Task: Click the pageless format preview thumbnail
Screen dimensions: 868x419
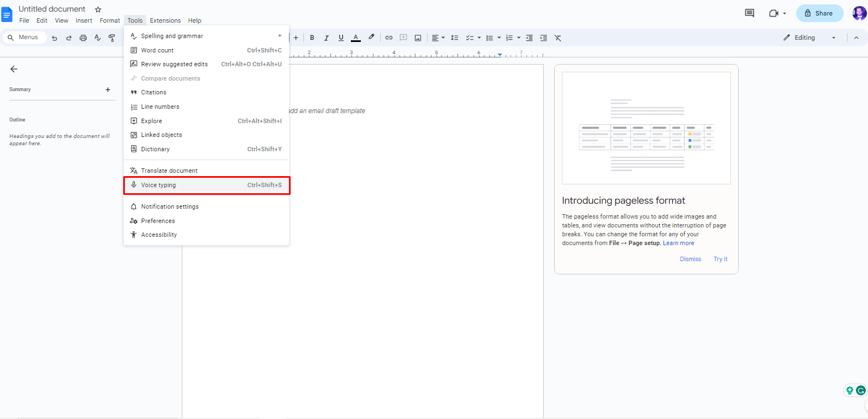Action: point(646,128)
